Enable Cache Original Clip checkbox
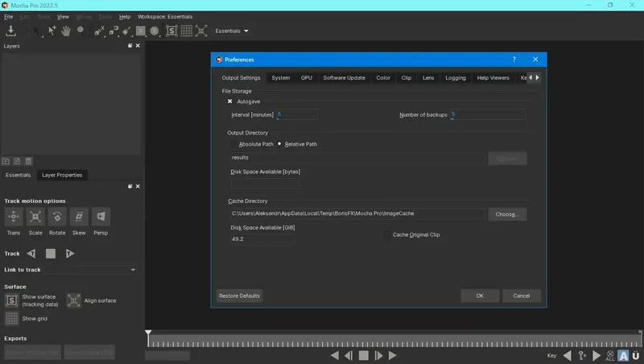 click(x=388, y=234)
